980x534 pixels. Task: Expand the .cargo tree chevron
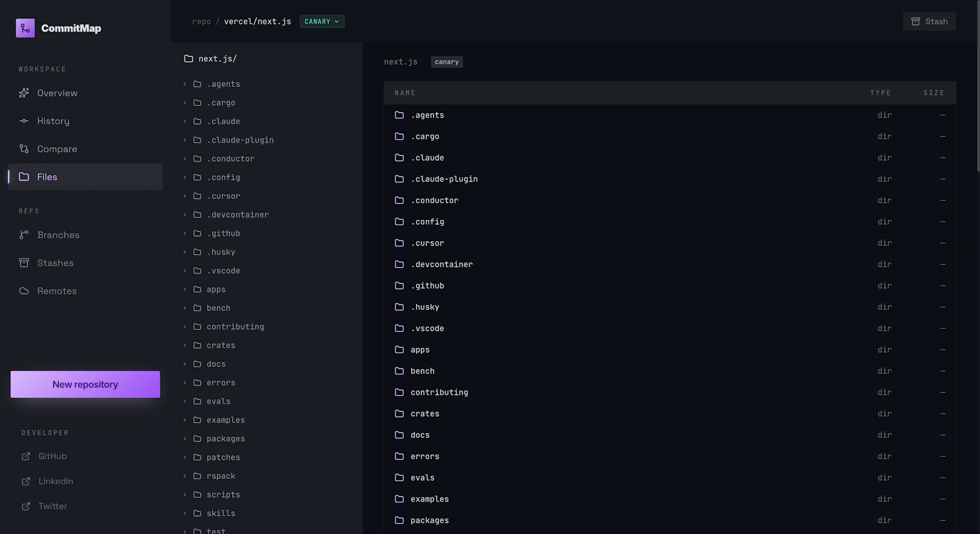[x=184, y=103]
